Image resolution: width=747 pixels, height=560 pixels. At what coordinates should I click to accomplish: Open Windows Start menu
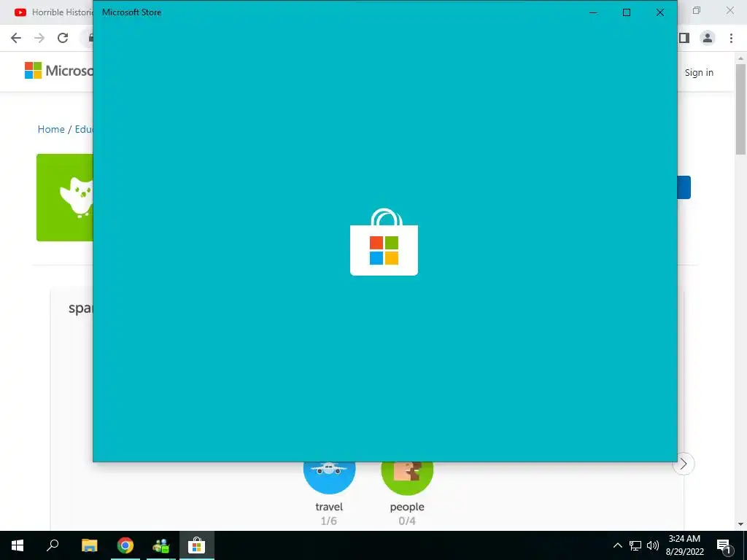click(18, 545)
